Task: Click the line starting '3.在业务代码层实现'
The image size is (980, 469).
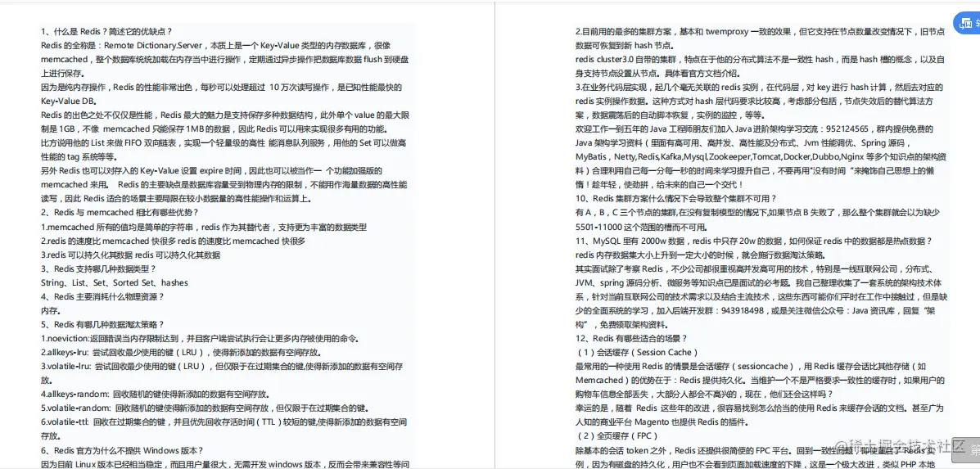Action: pos(759,87)
